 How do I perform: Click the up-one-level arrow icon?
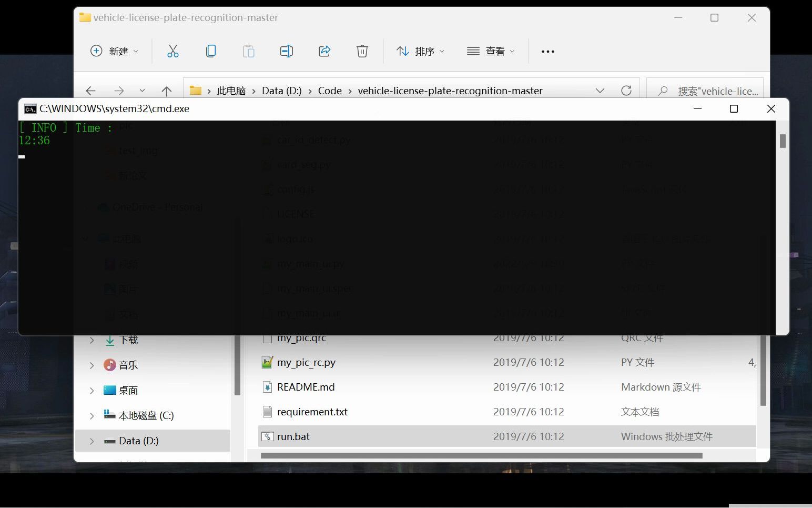167,90
